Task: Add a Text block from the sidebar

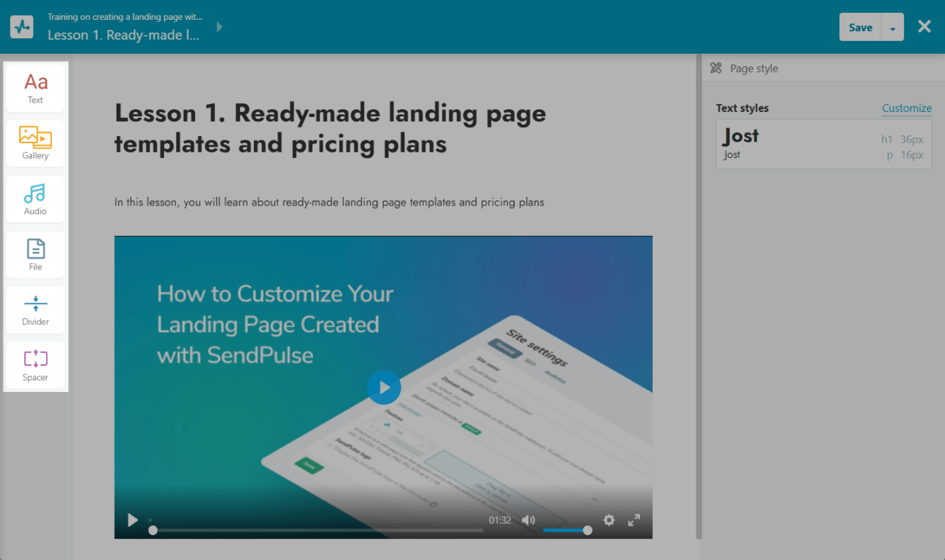Action: 35,88
